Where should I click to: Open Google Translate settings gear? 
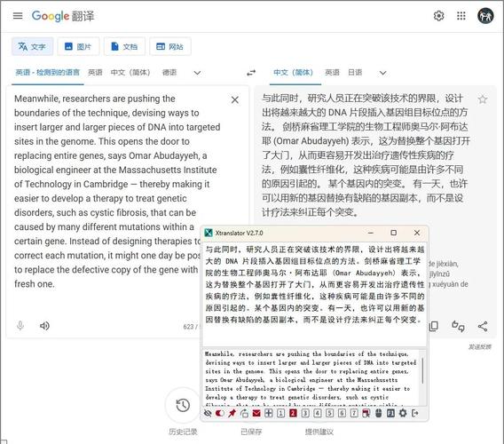pos(438,15)
